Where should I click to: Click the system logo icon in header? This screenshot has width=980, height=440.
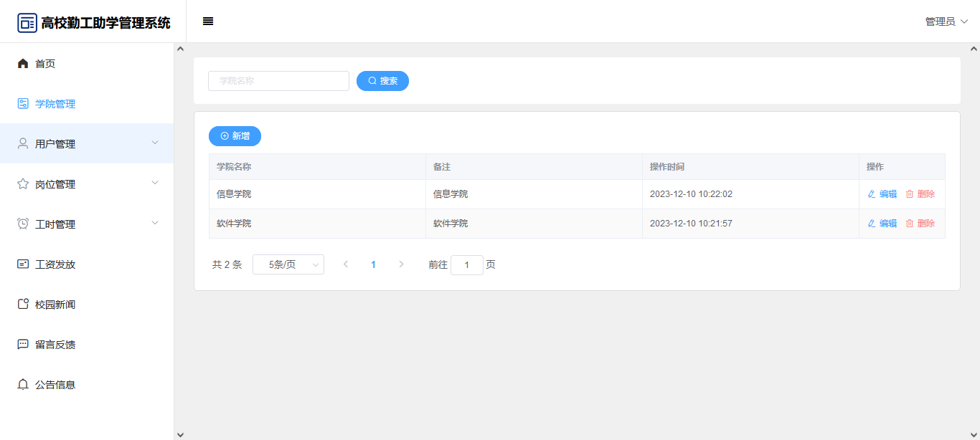pyautogui.click(x=27, y=23)
